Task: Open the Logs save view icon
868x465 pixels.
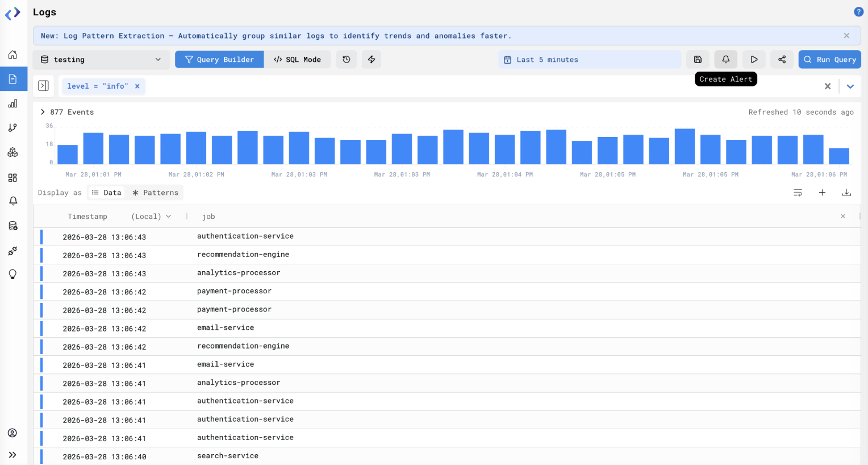Action: coord(698,59)
